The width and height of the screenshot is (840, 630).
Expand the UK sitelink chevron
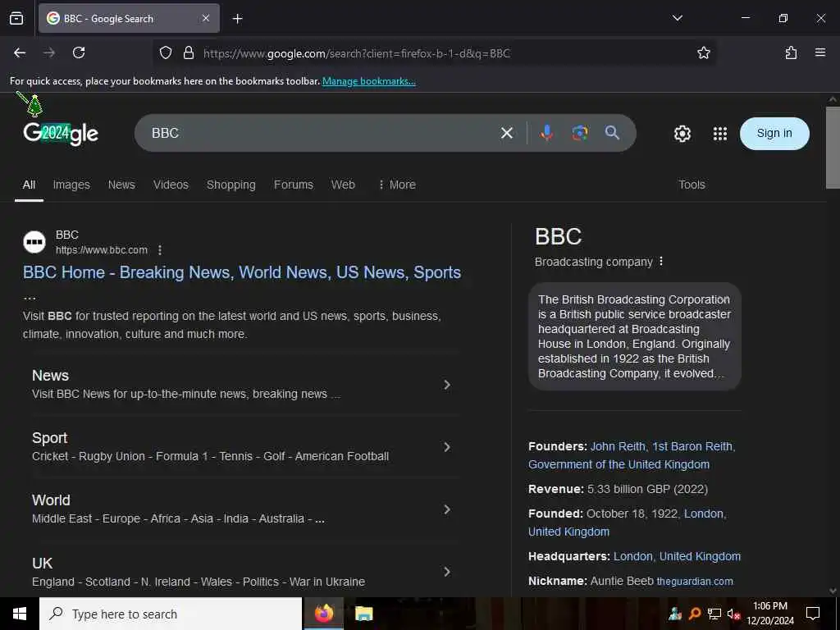click(447, 572)
